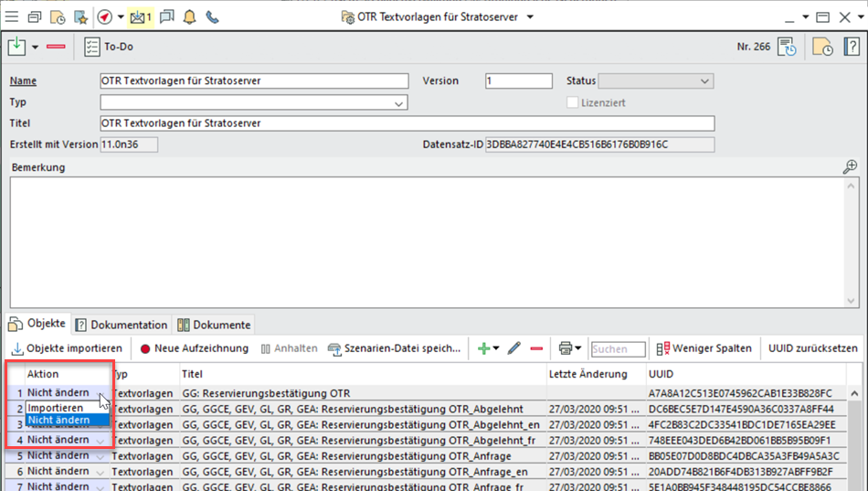868x491 pixels.
Task: Open the Typ combo box arrow
Action: click(399, 103)
